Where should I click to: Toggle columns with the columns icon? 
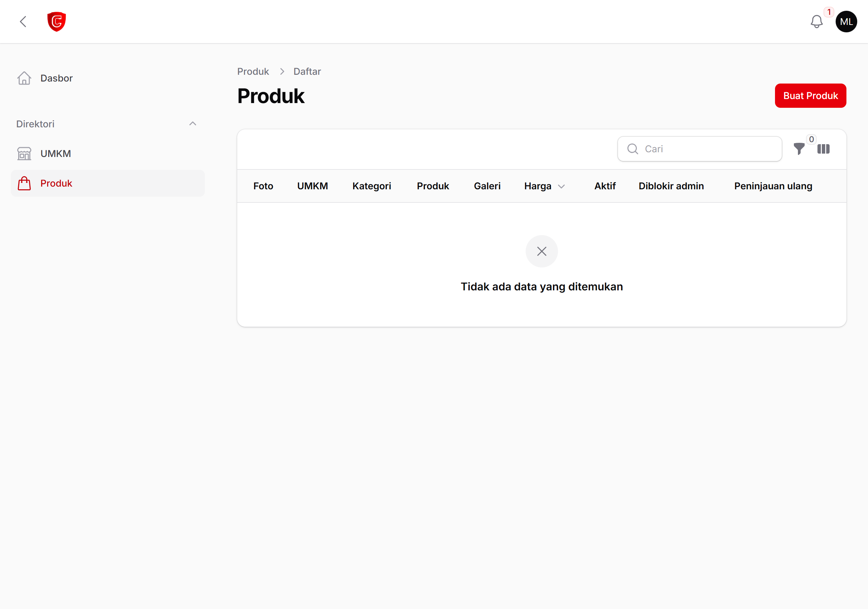coord(824,149)
